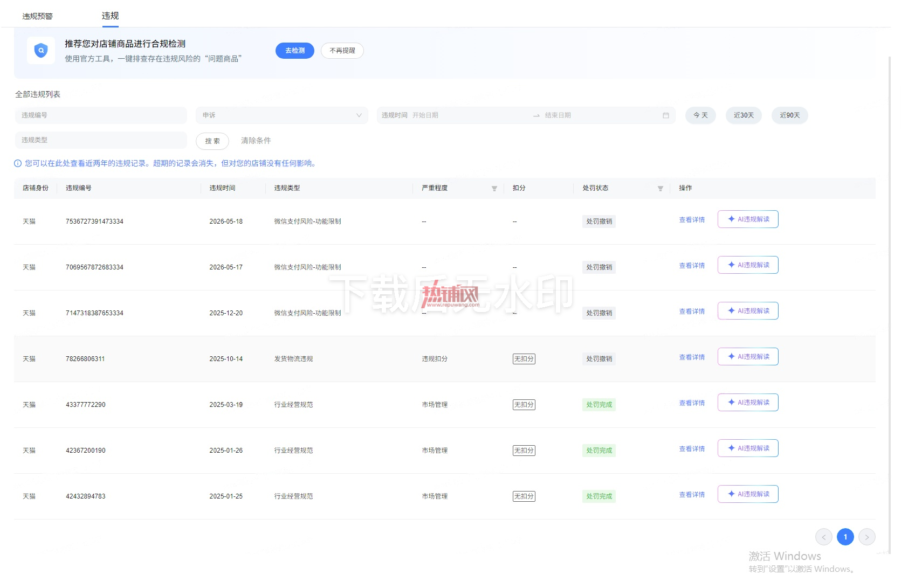Go to the next page arrow
The height and width of the screenshot is (588, 901).
[867, 537]
